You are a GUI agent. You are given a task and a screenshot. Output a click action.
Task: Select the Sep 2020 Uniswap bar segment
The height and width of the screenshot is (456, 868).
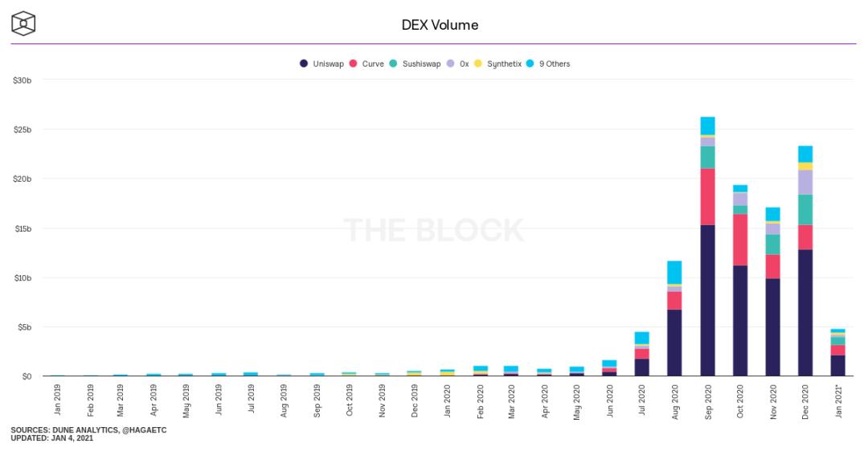(707, 300)
